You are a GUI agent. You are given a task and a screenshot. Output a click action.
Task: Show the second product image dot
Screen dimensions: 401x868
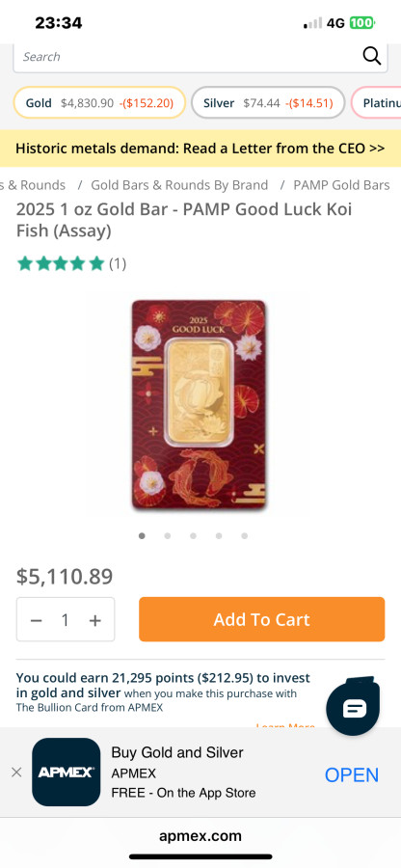168,536
